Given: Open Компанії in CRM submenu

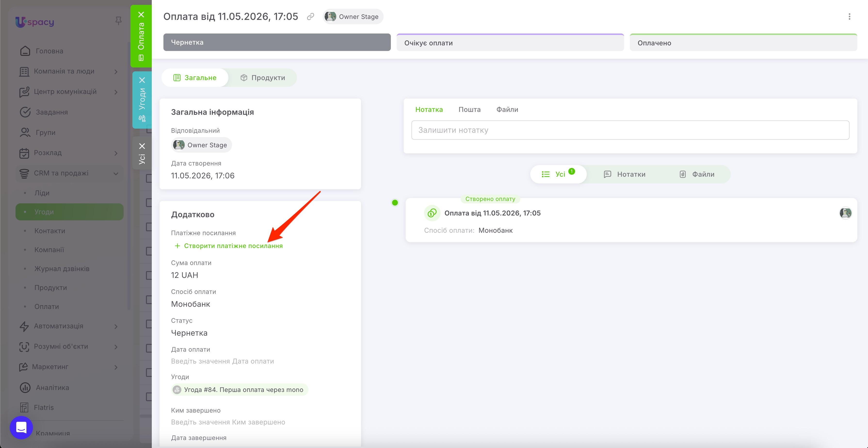Looking at the screenshot, I should 49,250.
